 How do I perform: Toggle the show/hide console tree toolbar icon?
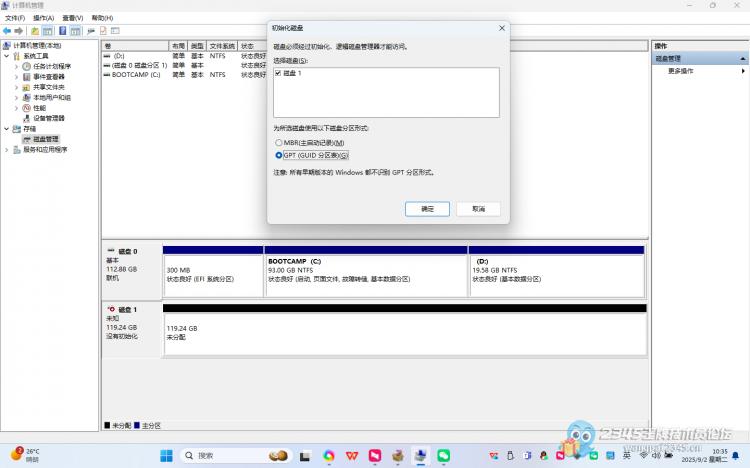pyautogui.click(x=47, y=31)
